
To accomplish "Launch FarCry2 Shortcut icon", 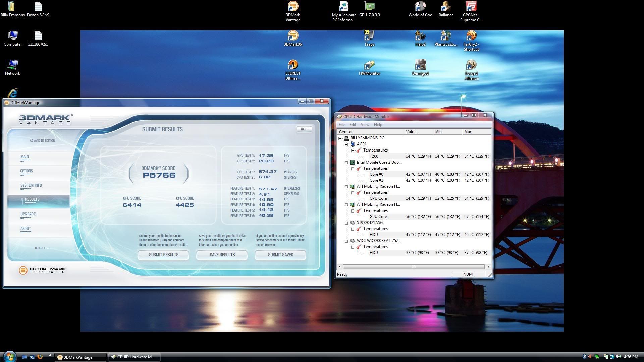I will (x=471, y=41).
